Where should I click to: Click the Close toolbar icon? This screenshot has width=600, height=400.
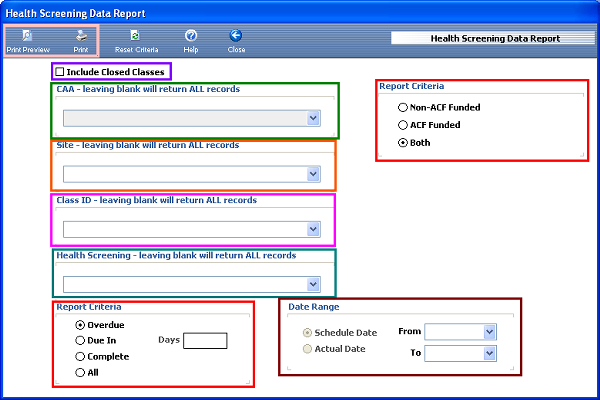pyautogui.click(x=236, y=36)
